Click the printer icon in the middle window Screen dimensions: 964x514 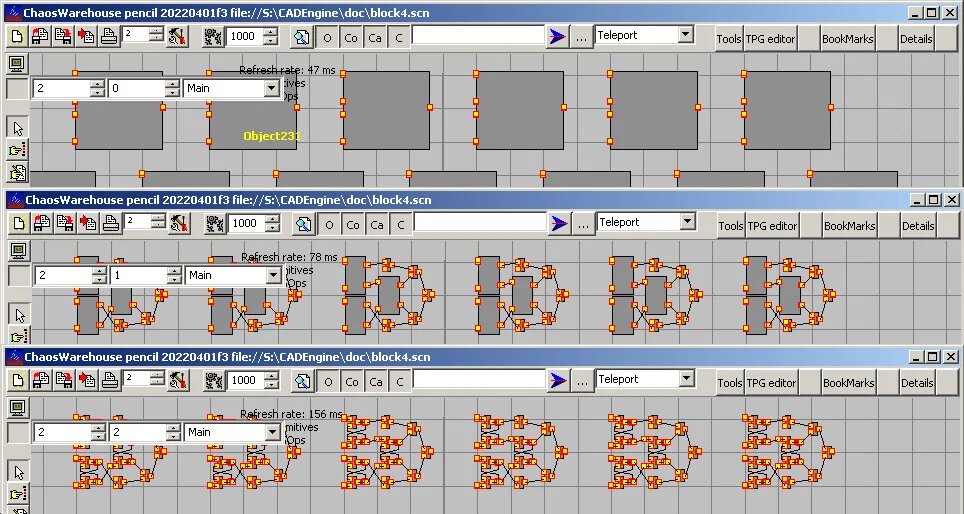tap(111, 223)
